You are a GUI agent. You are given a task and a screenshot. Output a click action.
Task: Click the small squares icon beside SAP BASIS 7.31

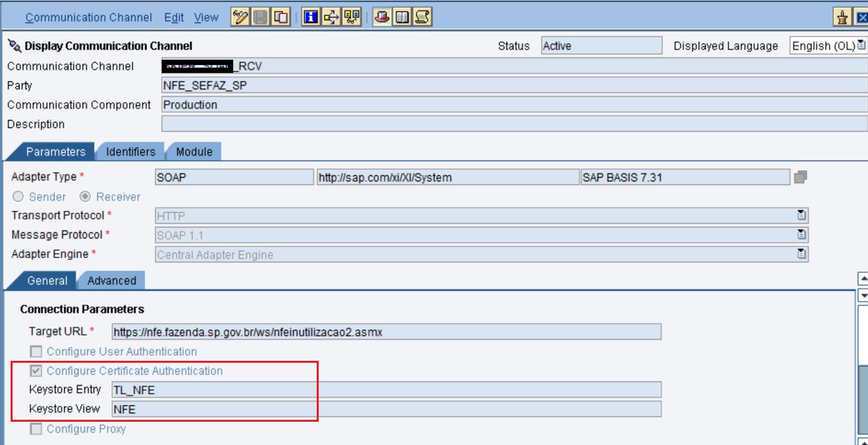800,177
